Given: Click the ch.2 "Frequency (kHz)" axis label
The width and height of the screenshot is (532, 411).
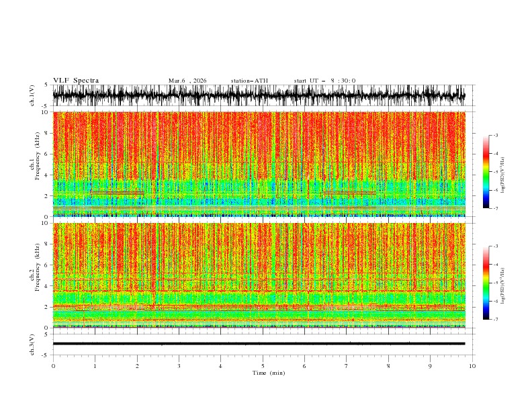Looking at the screenshot, I should (x=38, y=267).
